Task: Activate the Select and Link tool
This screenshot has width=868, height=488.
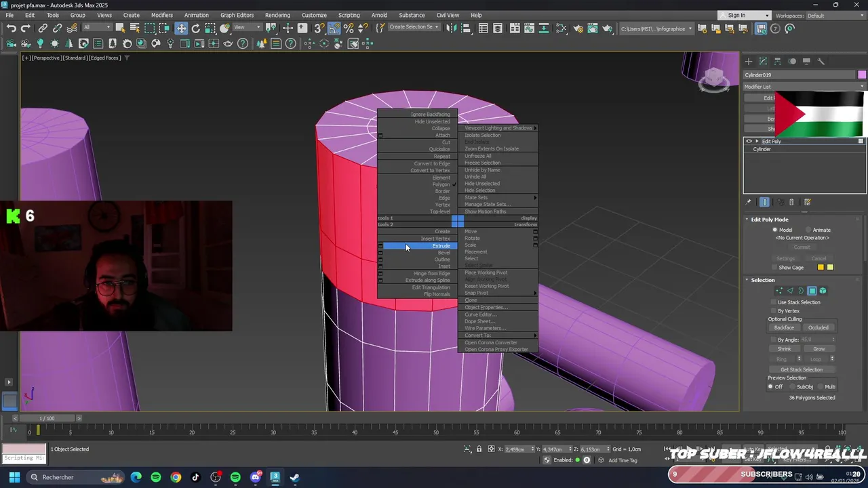Action: 43,28
